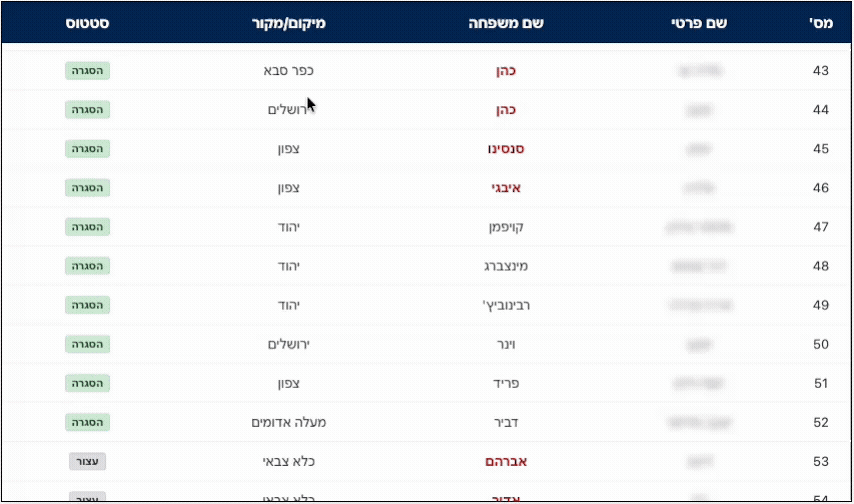This screenshot has height=504, width=854.
Task: Click the מיקום/מקור column header
Action: (x=289, y=22)
